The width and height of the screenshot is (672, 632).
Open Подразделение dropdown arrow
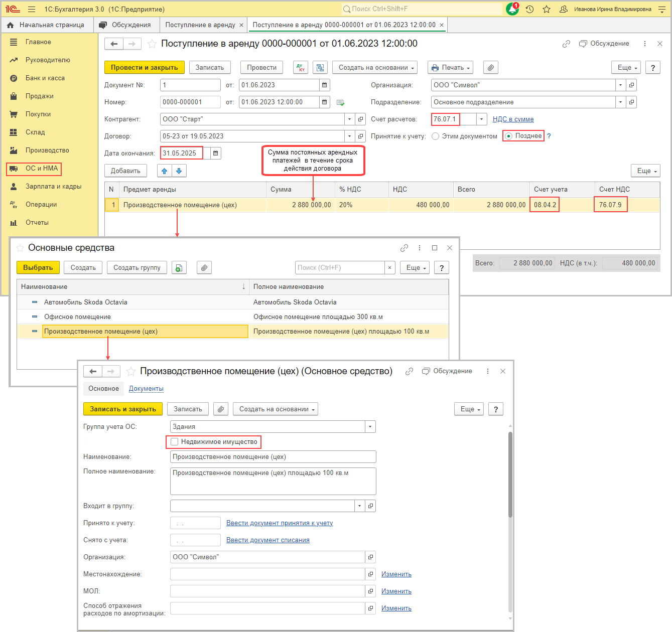[x=621, y=102]
